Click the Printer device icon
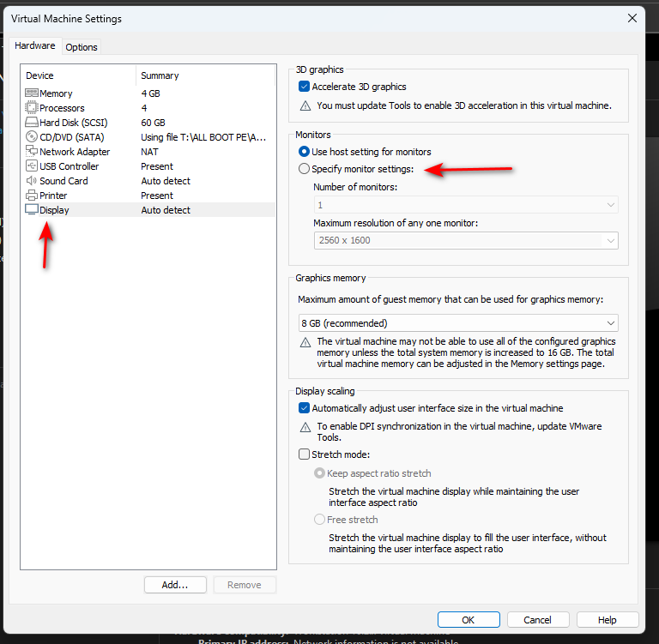Screen dimensions: 659x644 click(32, 196)
